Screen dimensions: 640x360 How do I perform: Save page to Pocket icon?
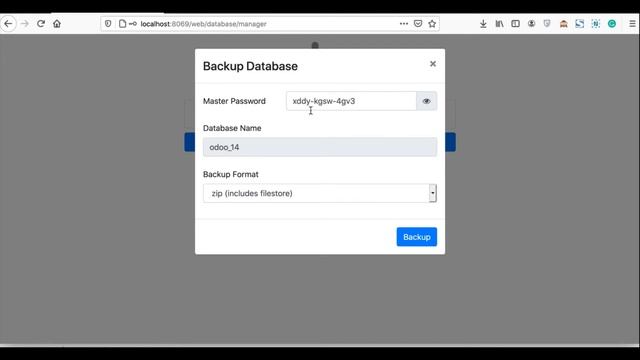(418, 24)
